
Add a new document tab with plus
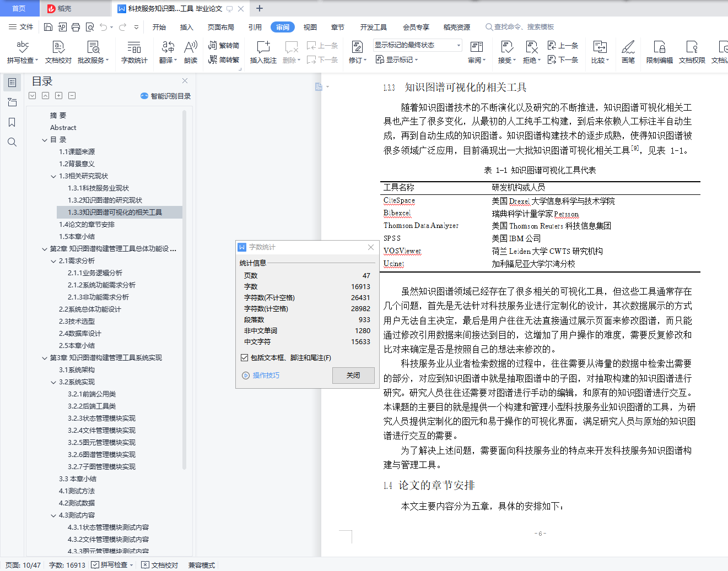[x=260, y=8]
